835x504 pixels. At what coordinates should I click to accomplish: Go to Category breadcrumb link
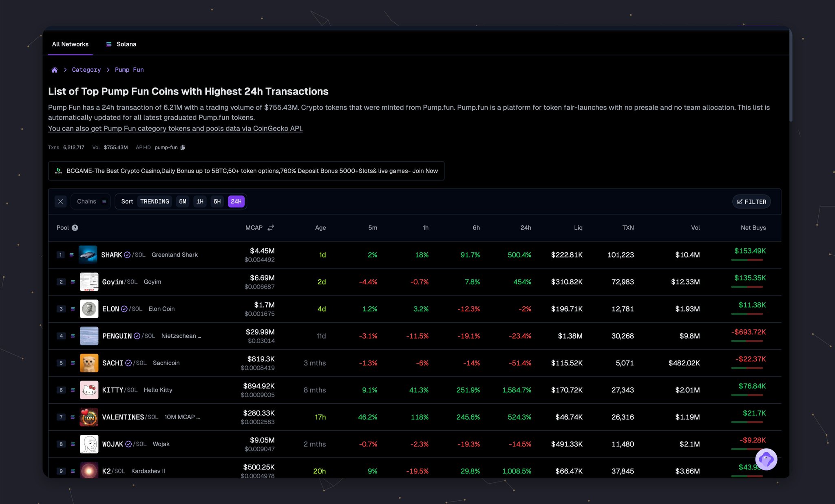[x=86, y=70]
